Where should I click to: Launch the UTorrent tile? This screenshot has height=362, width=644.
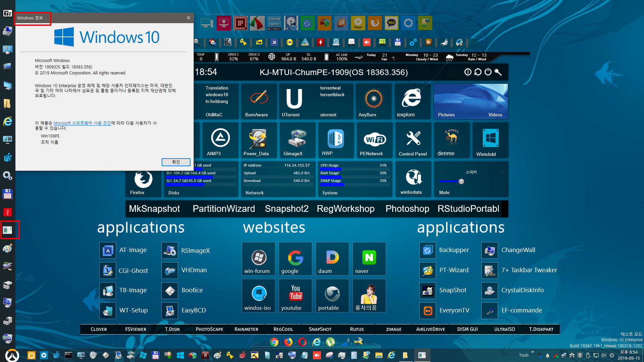click(x=294, y=101)
